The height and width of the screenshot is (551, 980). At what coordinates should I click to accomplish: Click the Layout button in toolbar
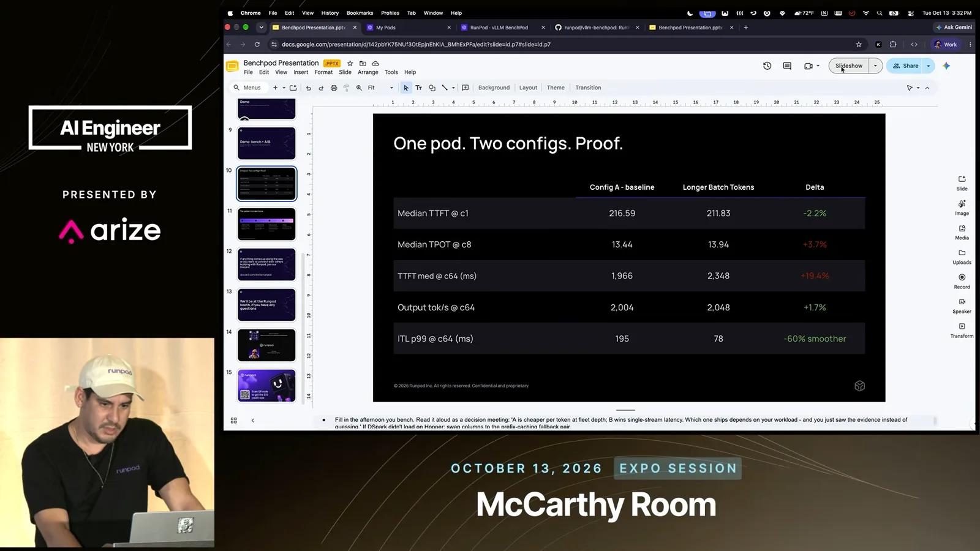tap(528, 88)
